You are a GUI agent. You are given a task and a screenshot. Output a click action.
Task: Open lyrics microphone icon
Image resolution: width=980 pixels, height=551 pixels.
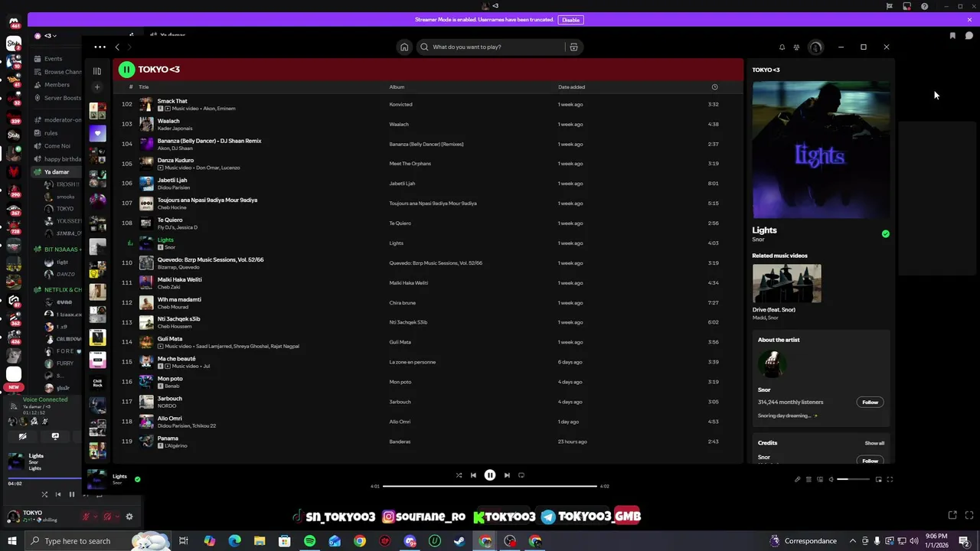797,480
